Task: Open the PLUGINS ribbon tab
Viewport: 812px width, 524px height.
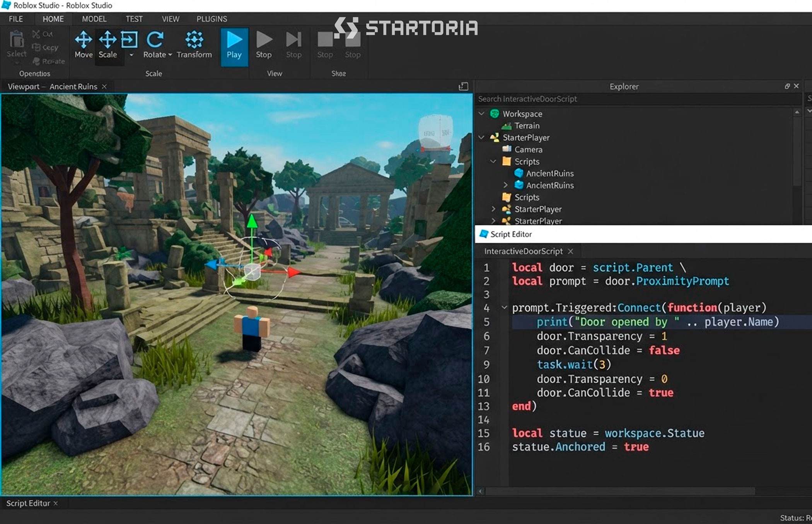Action: coord(212,19)
